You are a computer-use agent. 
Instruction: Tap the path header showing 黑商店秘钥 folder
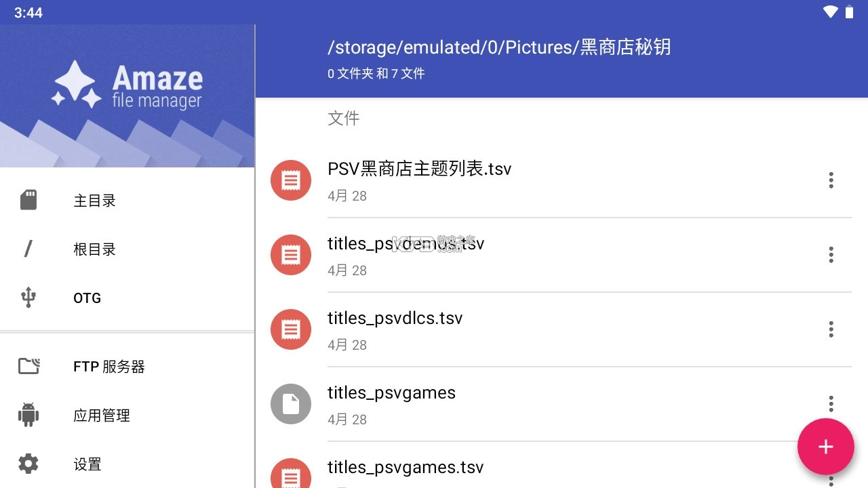coord(499,47)
